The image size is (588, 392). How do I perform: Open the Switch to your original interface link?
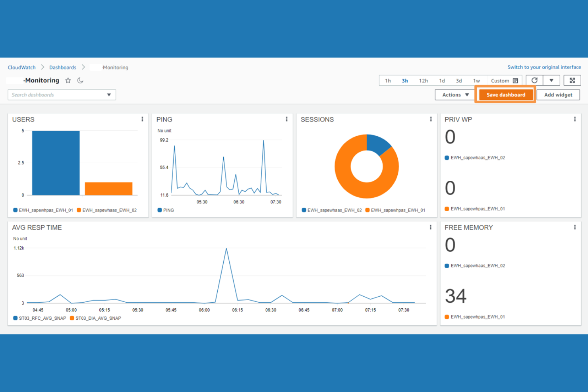pos(544,67)
